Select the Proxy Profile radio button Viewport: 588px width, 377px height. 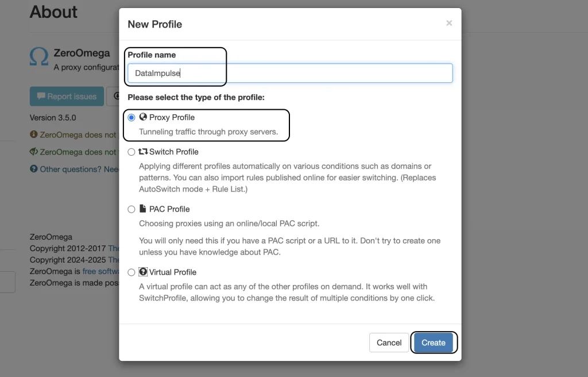click(131, 118)
